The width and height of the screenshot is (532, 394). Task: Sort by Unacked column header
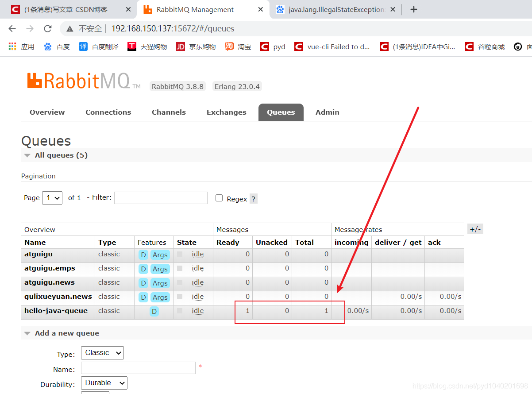click(271, 243)
